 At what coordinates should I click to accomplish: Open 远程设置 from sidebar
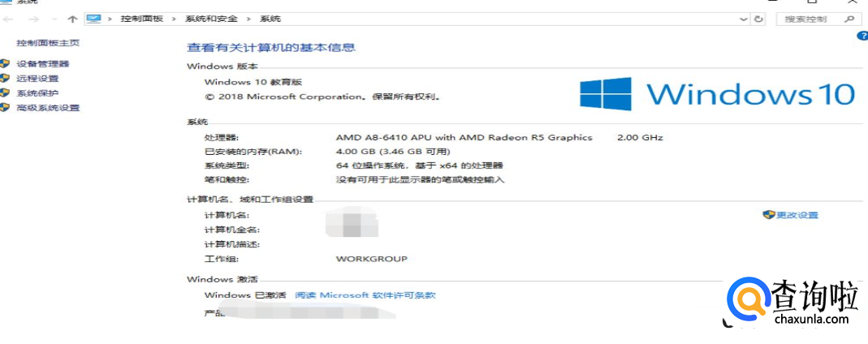tap(37, 79)
